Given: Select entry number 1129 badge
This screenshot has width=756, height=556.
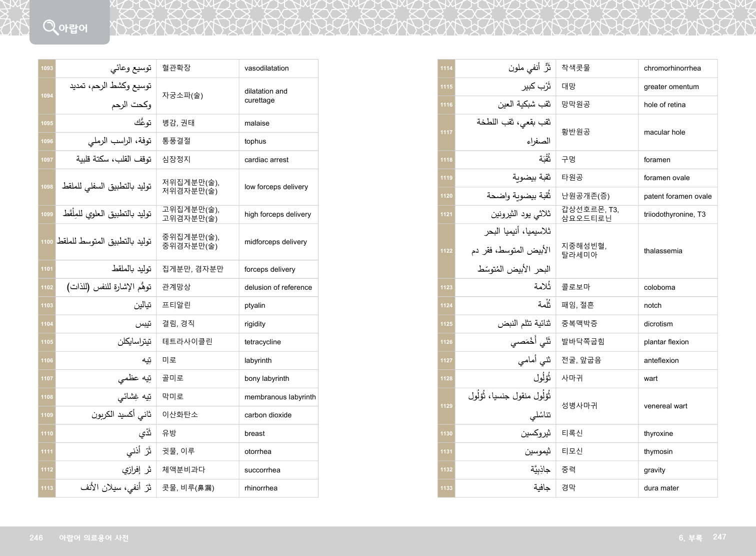Looking at the screenshot, I should click(446, 406).
